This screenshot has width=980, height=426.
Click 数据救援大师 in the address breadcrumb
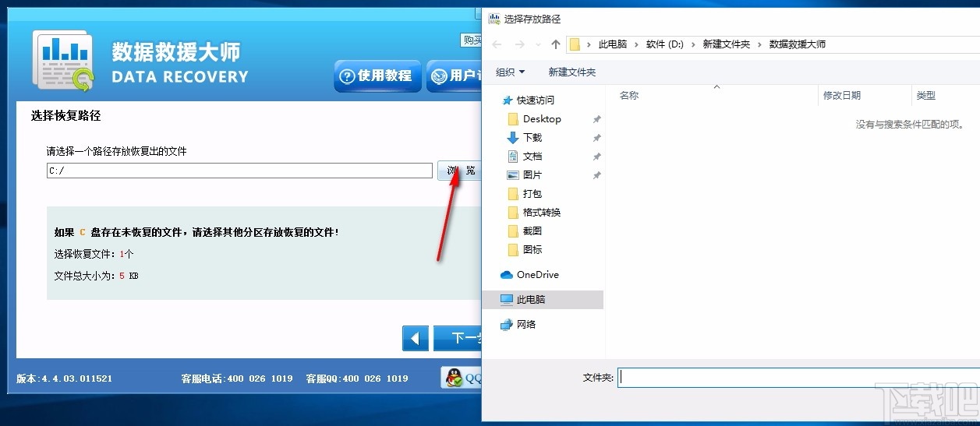coord(797,44)
